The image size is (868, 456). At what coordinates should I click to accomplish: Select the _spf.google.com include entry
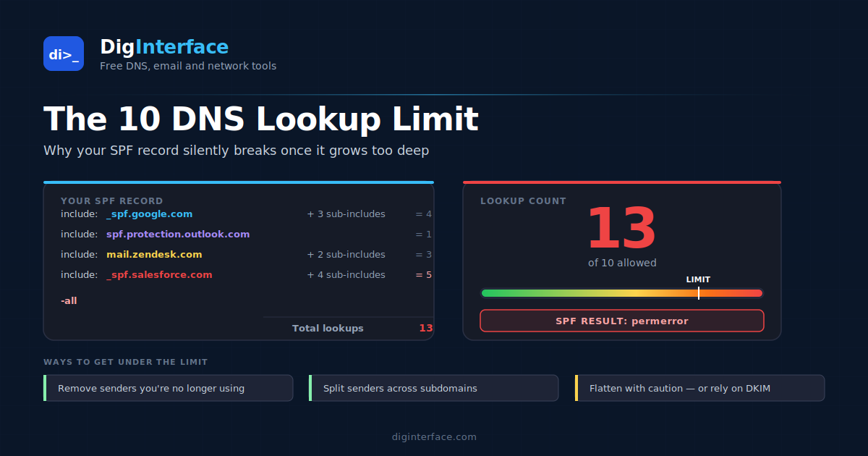pos(150,214)
